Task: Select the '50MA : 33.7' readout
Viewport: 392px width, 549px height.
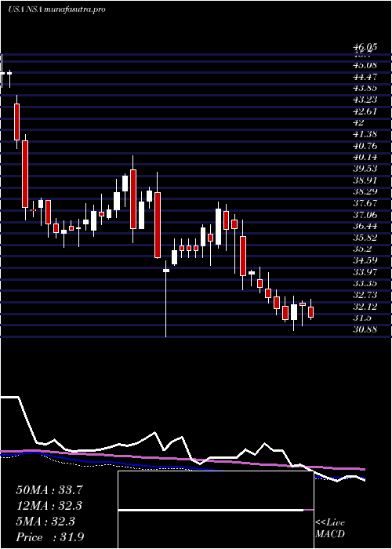Action: pos(49,490)
